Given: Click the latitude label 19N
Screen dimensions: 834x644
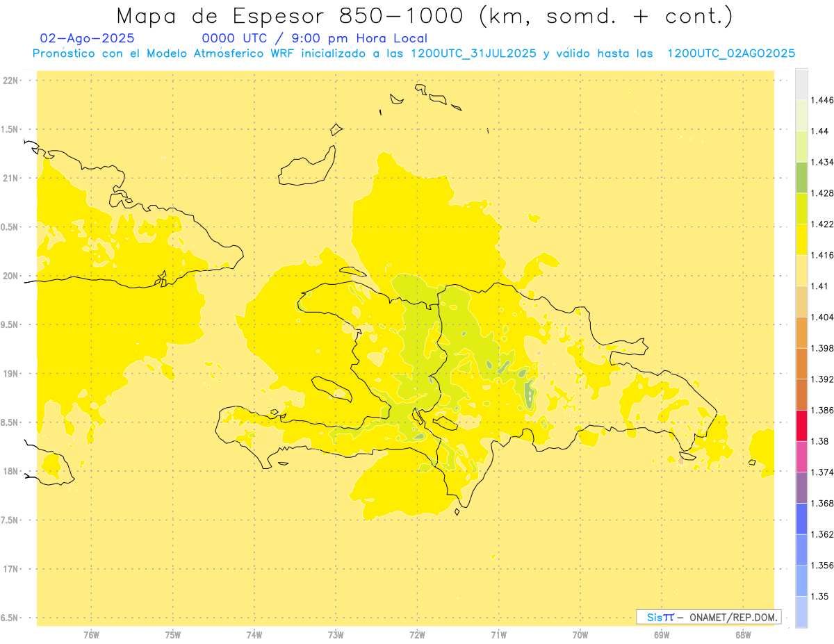Looking at the screenshot, I should [x=10, y=374].
